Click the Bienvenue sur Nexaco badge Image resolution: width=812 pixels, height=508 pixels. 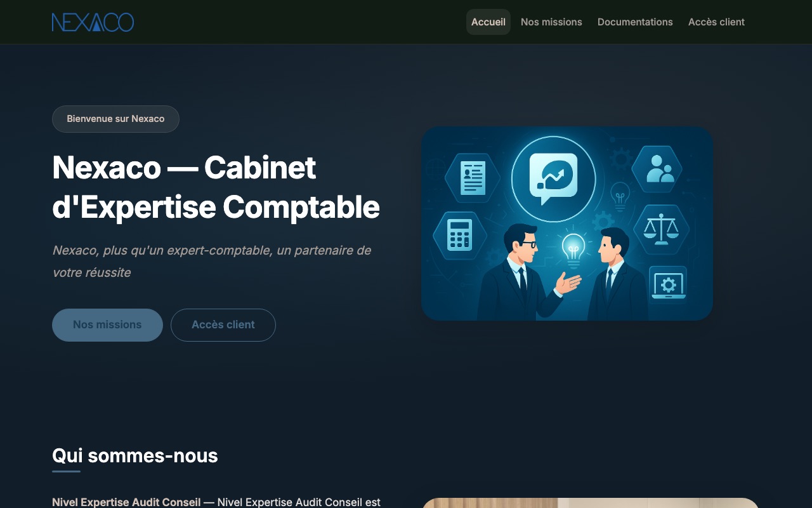click(x=115, y=119)
